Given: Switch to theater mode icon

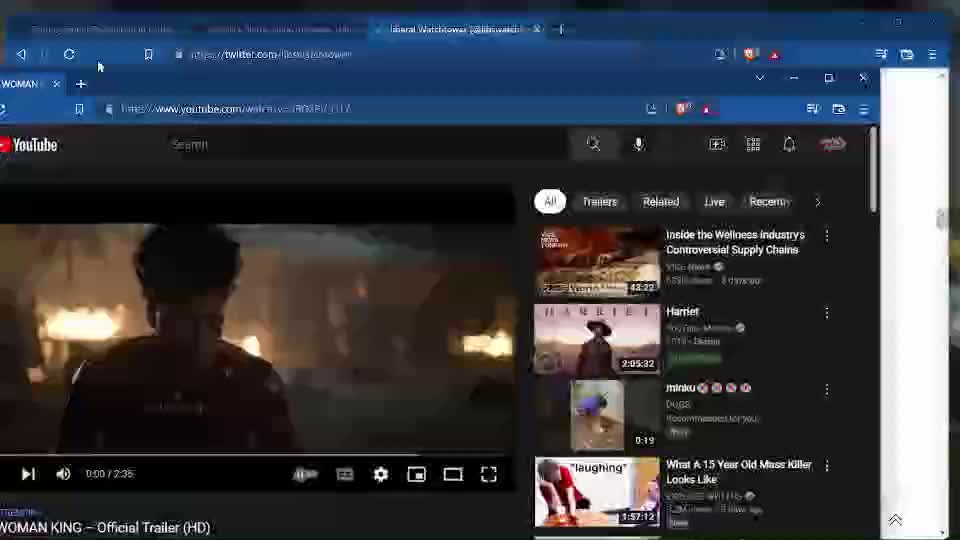Looking at the screenshot, I should pos(453,474).
